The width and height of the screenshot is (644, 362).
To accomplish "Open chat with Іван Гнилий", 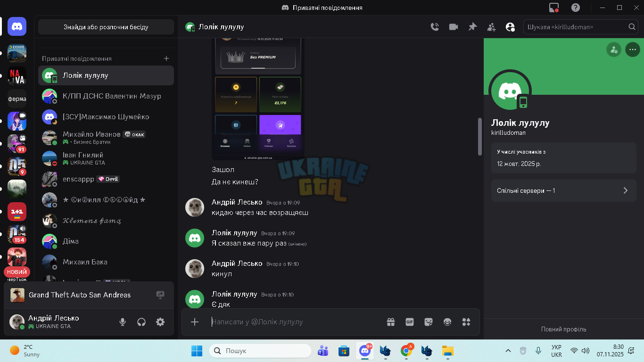I will (106, 158).
